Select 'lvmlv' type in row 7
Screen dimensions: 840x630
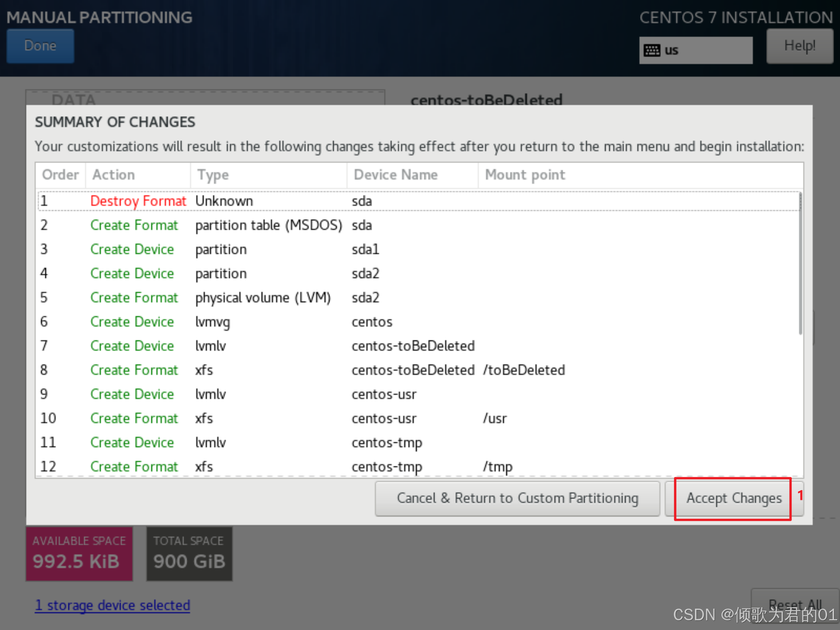(210, 346)
